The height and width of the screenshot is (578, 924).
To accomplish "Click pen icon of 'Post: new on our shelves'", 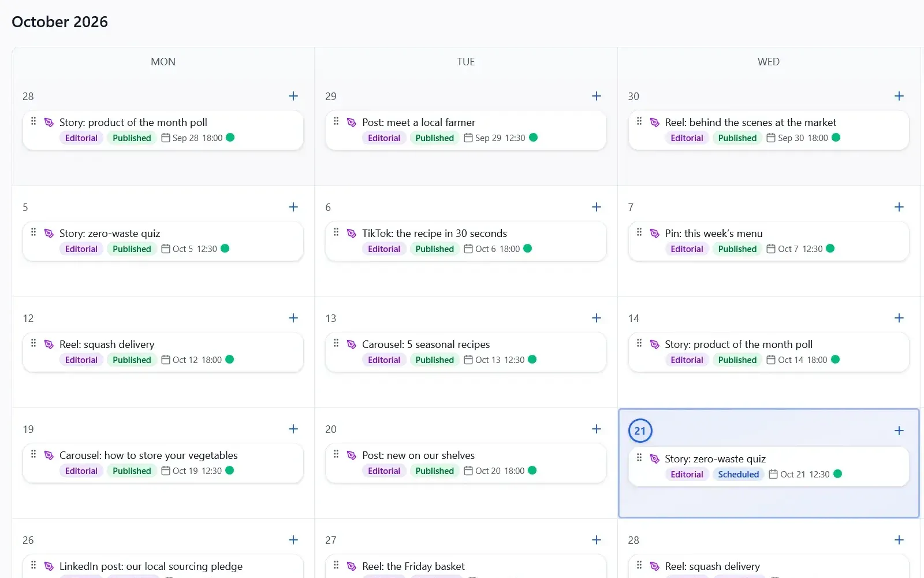I will 352,455.
